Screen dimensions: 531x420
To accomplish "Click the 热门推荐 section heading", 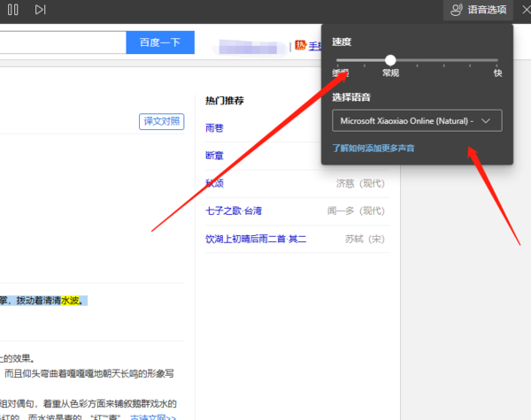I will pyautogui.click(x=224, y=100).
